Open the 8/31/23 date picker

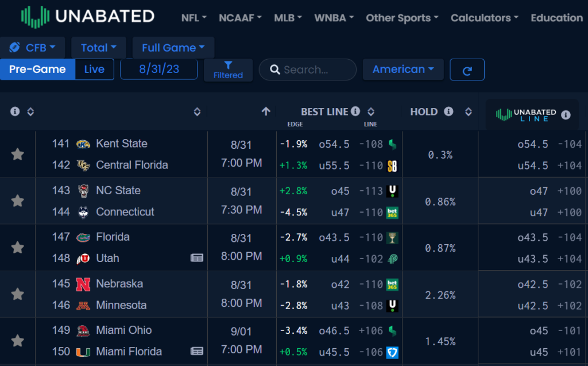click(x=158, y=68)
